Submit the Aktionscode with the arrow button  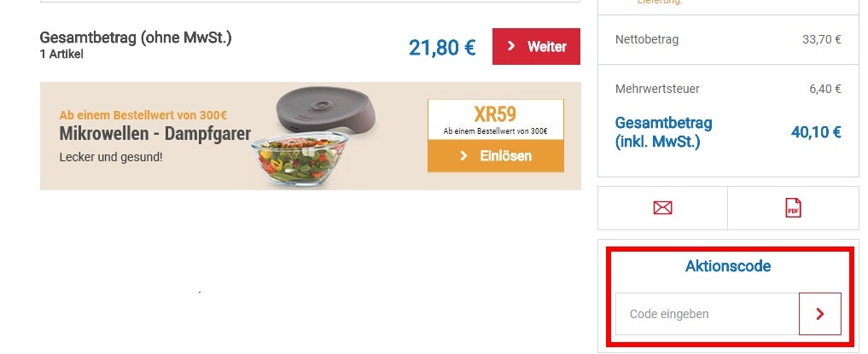(820, 314)
